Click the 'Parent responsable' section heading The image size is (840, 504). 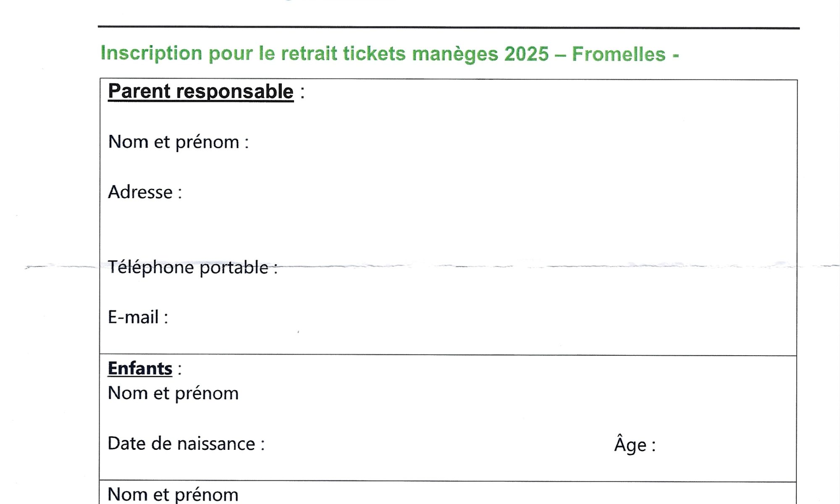click(x=201, y=91)
